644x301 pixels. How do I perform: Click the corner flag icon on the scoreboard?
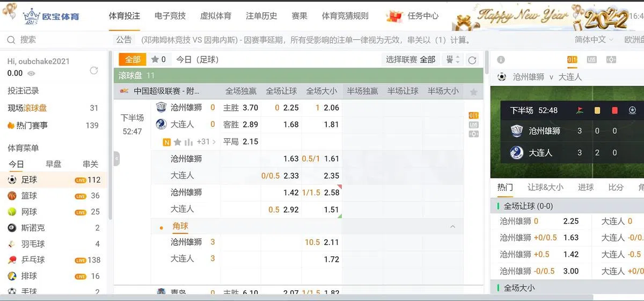point(579,110)
